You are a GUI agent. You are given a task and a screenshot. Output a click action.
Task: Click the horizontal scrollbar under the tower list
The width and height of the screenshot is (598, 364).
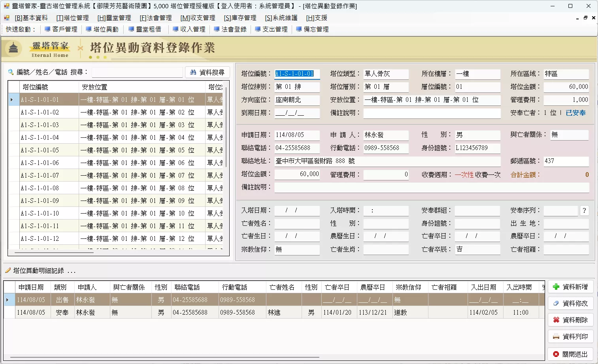[54, 252]
